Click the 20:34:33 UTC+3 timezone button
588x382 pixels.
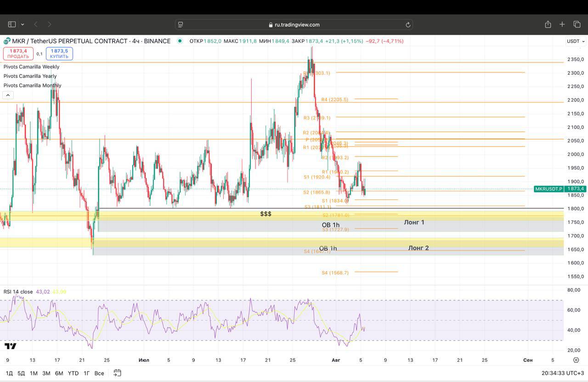coord(563,373)
